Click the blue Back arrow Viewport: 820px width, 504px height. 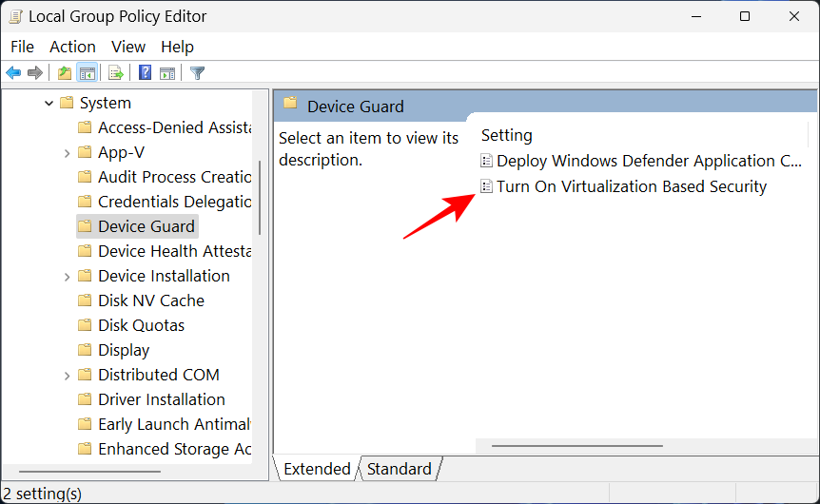tap(13, 73)
